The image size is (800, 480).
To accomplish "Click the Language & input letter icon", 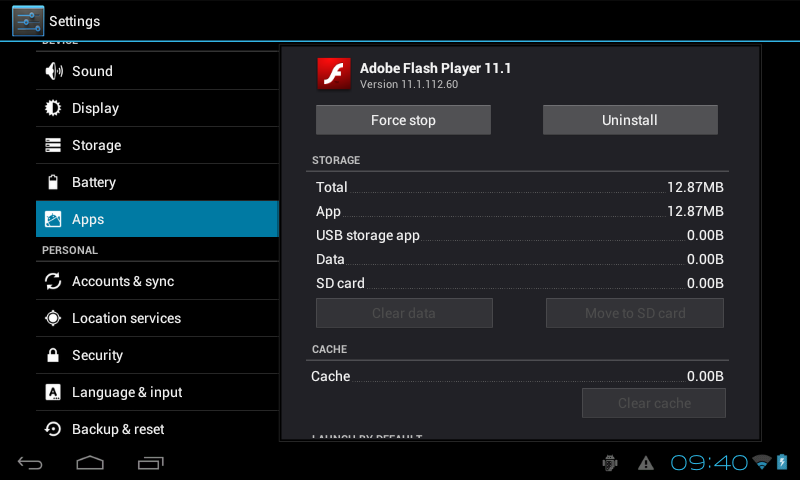I will tap(53, 392).
